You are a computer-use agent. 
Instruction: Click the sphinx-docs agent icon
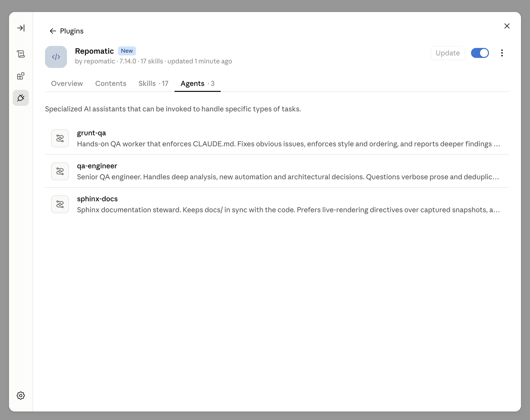[x=60, y=204]
